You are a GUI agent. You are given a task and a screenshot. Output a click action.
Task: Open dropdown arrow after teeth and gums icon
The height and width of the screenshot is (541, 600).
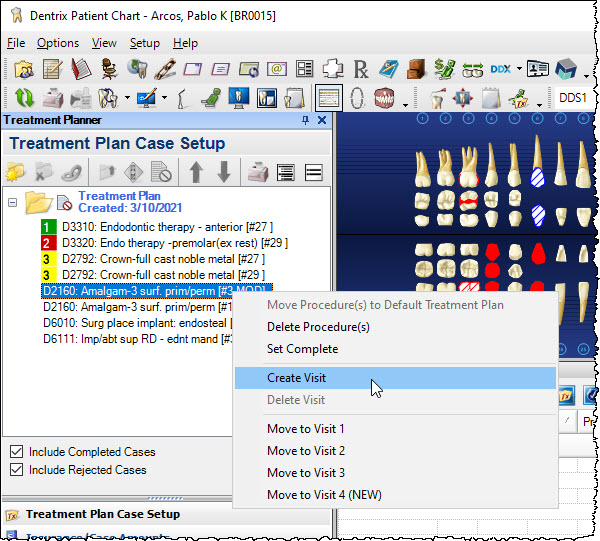click(405, 105)
